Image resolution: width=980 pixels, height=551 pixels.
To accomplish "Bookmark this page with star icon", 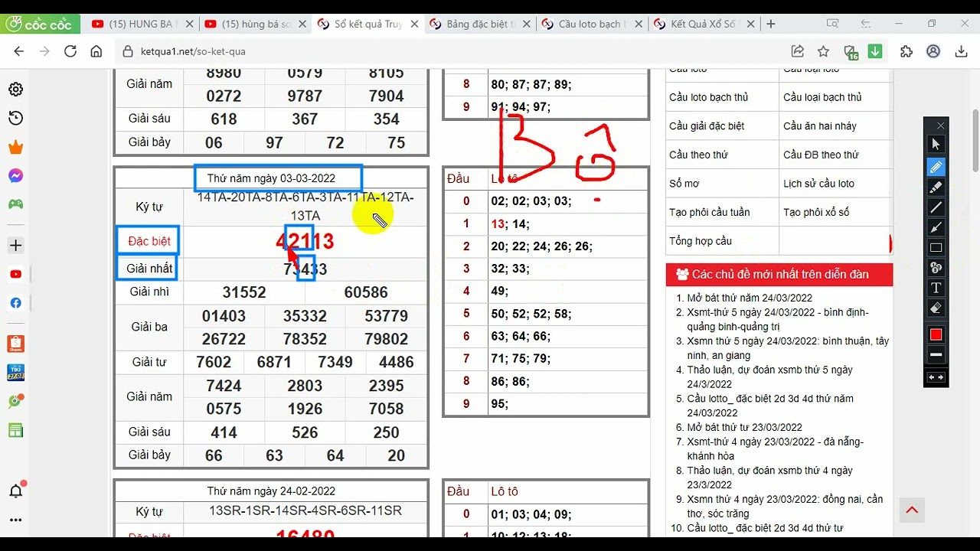I will 823,51.
